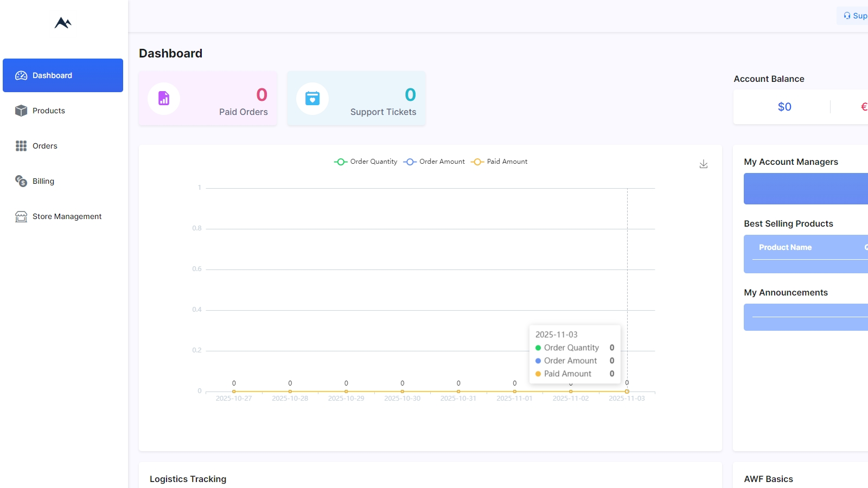Click the AWF Basics heading
The height and width of the screenshot is (488, 868).
(768, 479)
